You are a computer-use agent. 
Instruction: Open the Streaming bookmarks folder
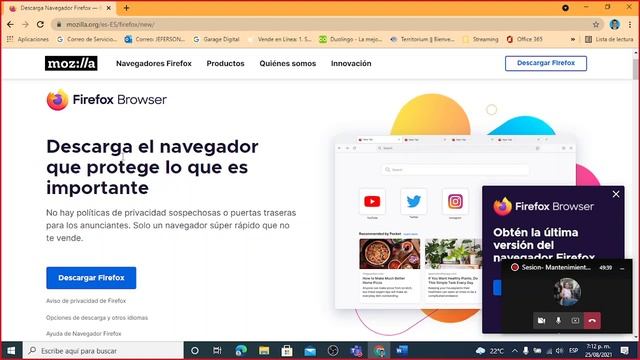pos(480,39)
